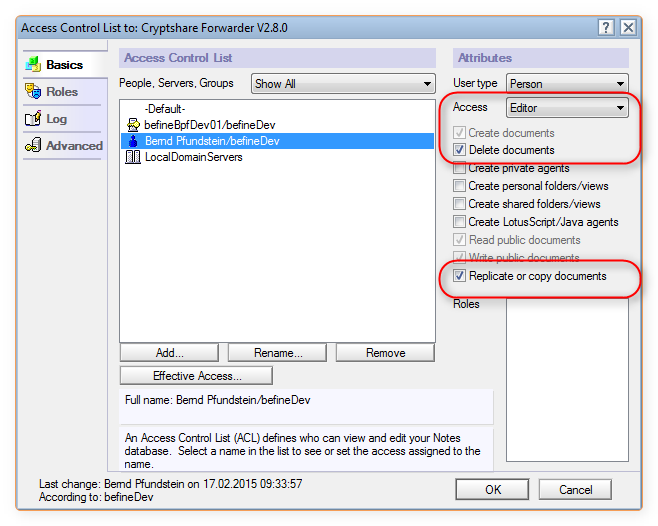The image size is (658, 526).
Task: Click the Add... button
Action: tap(169, 353)
